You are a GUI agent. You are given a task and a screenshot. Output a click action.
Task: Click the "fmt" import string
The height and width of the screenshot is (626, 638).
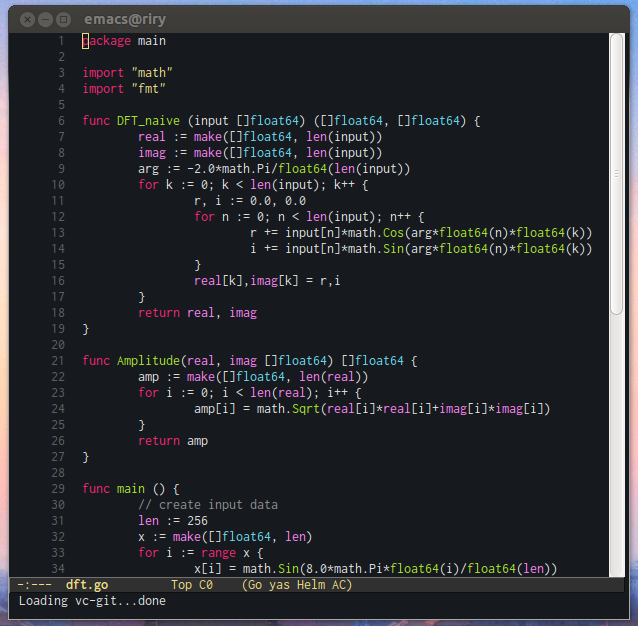pos(149,89)
